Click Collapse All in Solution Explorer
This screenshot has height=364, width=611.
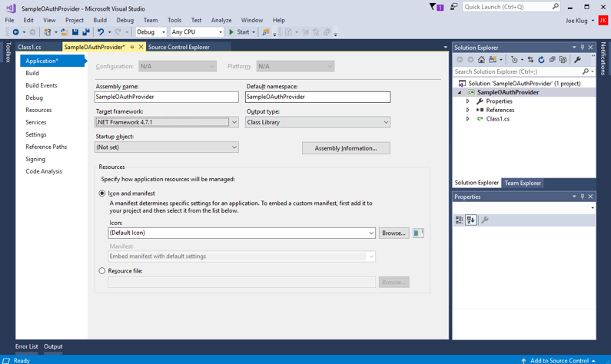tap(552, 60)
